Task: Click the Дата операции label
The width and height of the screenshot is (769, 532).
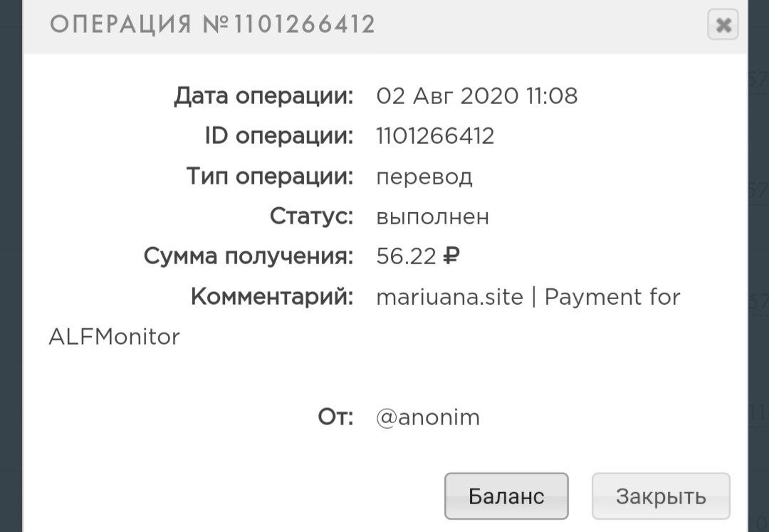Action: pos(263,95)
